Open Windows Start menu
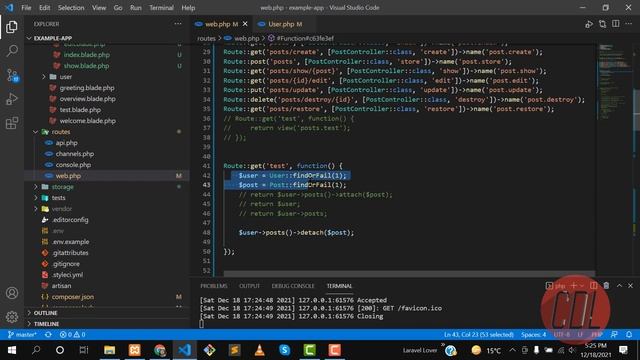 [x=12, y=350]
